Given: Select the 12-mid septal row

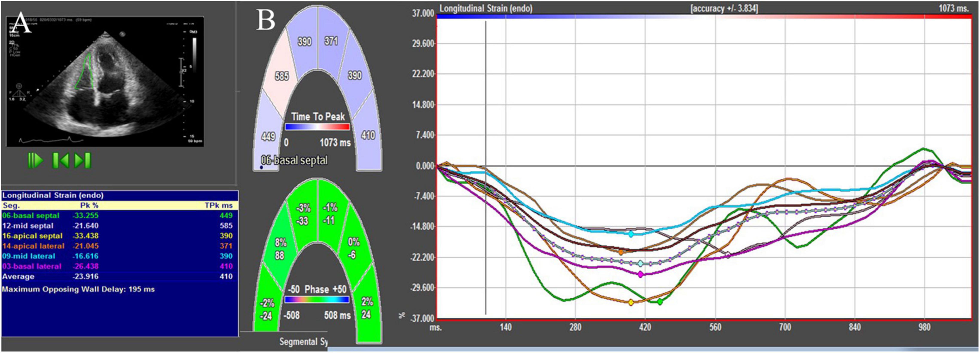Looking at the screenshot, I should coord(119,226).
